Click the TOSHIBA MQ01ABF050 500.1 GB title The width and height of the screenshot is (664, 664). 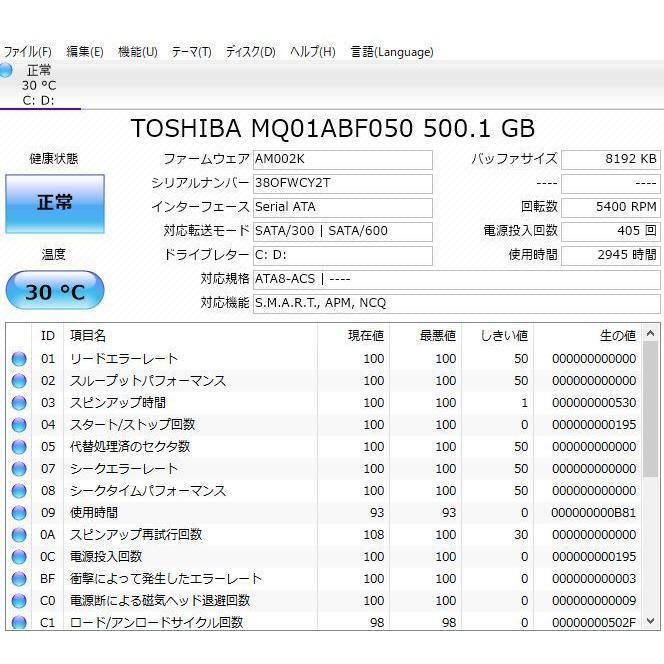pyautogui.click(x=333, y=128)
